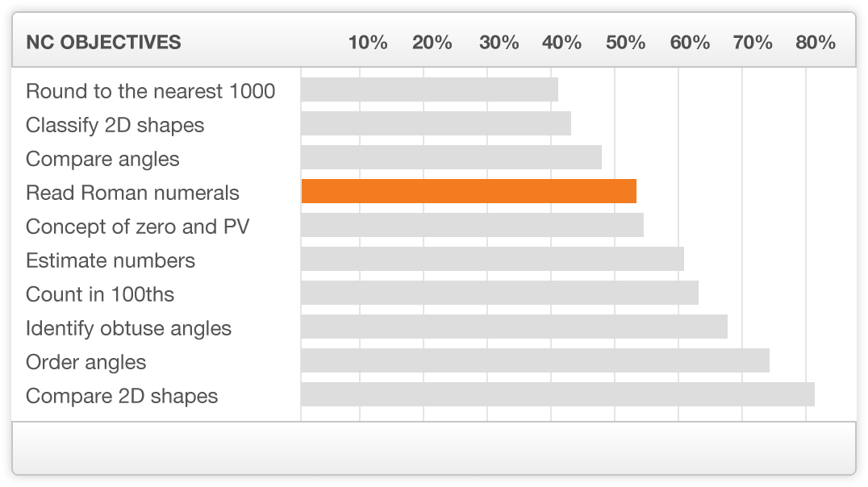Click the Round to the nearest 1000 bar
The height and width of the screenshot is (487, 868).
430,89
